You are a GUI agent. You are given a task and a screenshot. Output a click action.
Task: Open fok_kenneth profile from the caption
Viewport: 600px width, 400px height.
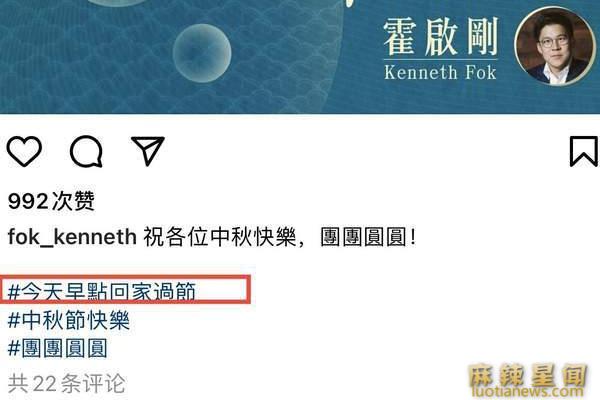click(72, 237)
